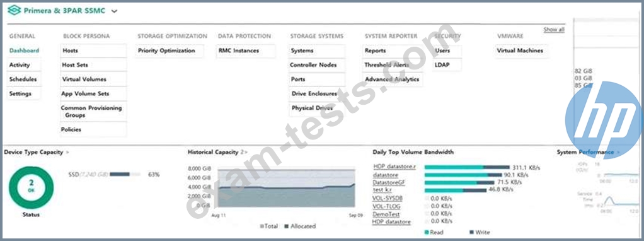This screenshot has height=241, width=644.
Task: Open the Priority Optimization menu entry
Action: point(166,50)
